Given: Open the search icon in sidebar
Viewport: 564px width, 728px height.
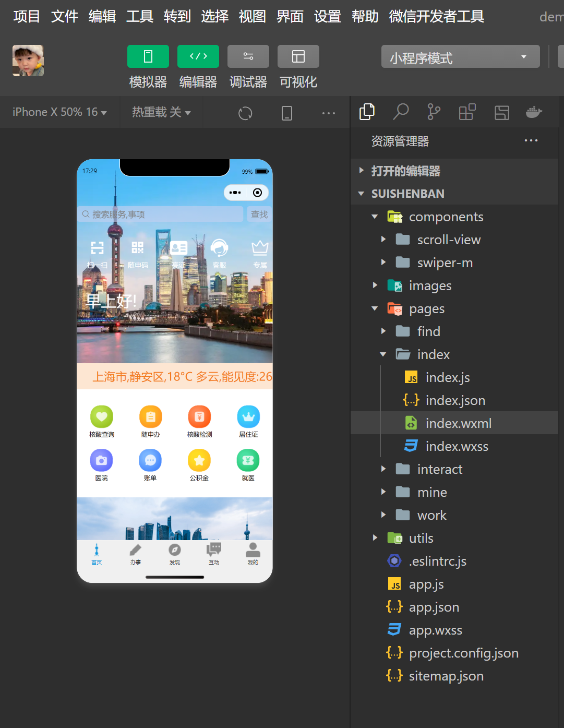Looking at the screenshot, I should (x=401, y=112).
